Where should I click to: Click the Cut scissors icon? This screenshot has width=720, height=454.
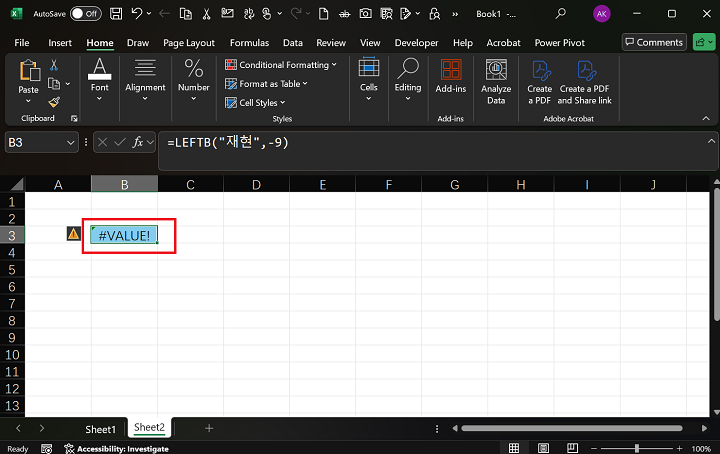(54, 65)
